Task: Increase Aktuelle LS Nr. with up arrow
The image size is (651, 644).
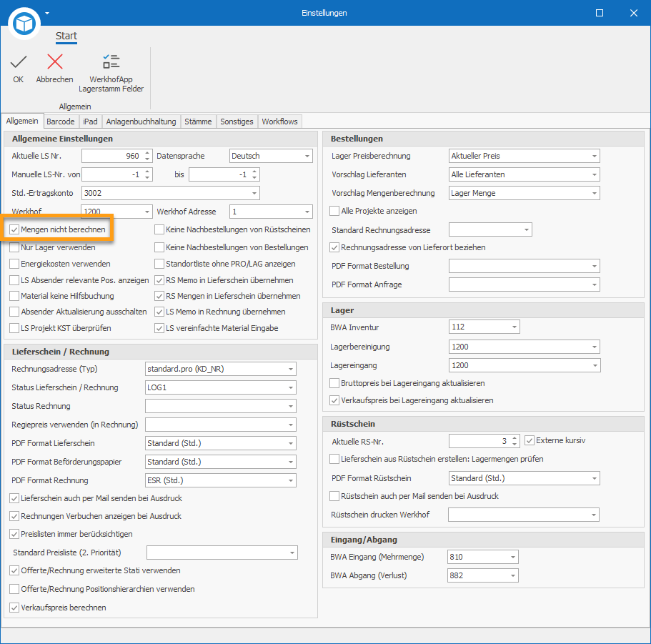Action: (x=147, y=153)
